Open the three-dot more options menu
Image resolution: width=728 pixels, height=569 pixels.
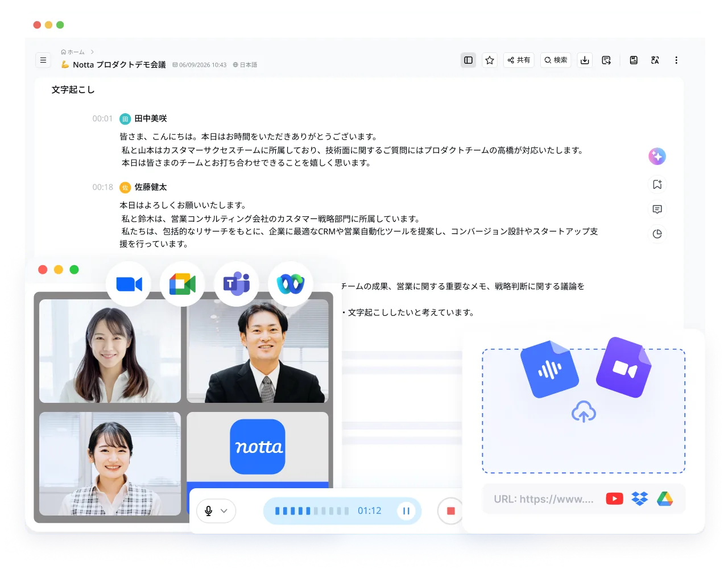[x=676, y=60]
